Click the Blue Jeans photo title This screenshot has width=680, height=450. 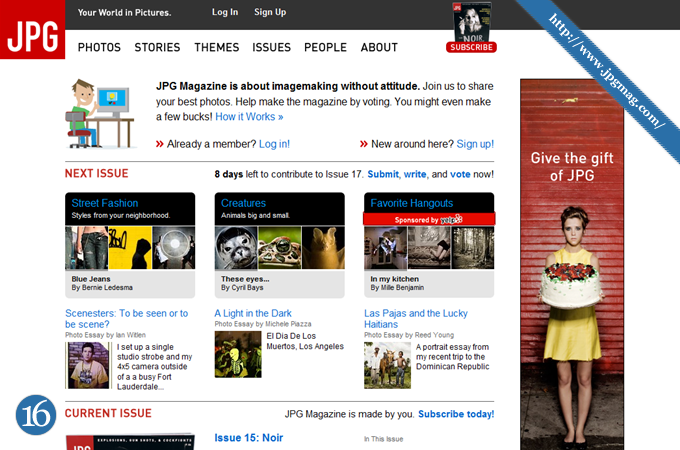pos(91,279)
